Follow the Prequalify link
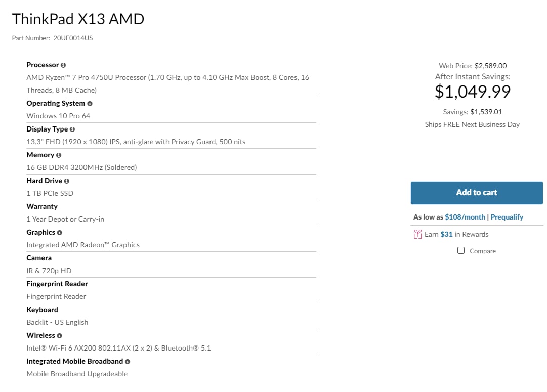Image resolution: width=547 pixels, height=392 pixels. 507,217
